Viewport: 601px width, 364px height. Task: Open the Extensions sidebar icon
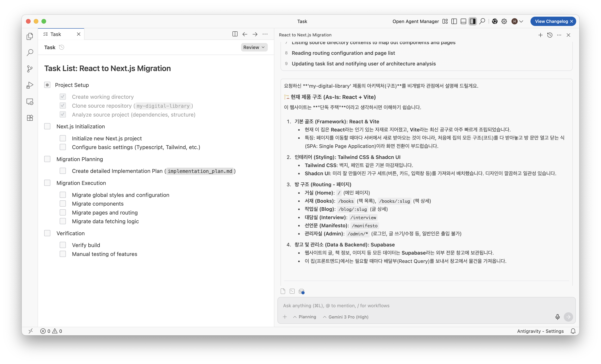(x=30, y=118)
